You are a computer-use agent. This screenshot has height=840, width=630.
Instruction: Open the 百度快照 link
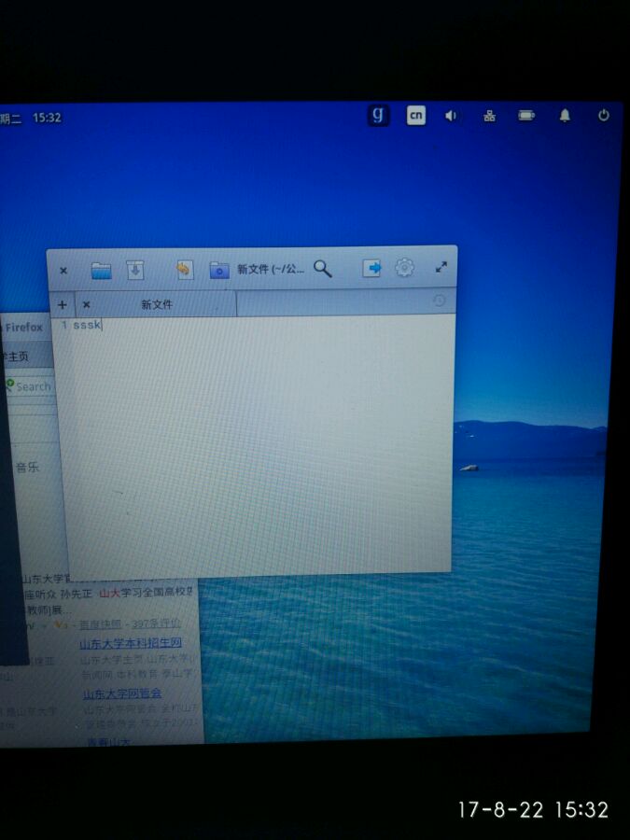100,624
